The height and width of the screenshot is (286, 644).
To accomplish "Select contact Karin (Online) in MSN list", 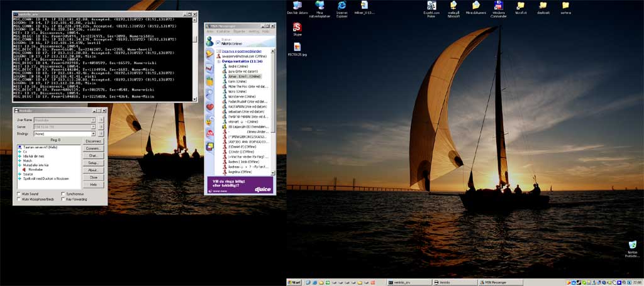I will pos(237,82).
